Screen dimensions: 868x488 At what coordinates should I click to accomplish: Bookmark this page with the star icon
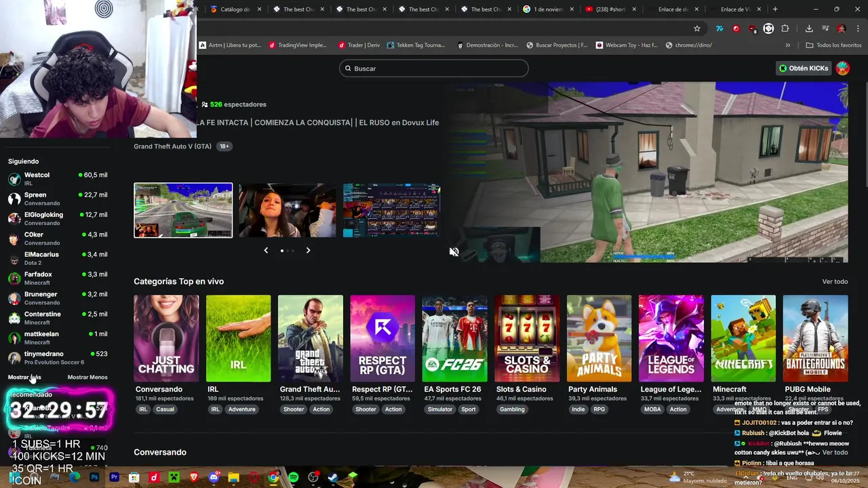pyautogui.click(x=696, y=28)
